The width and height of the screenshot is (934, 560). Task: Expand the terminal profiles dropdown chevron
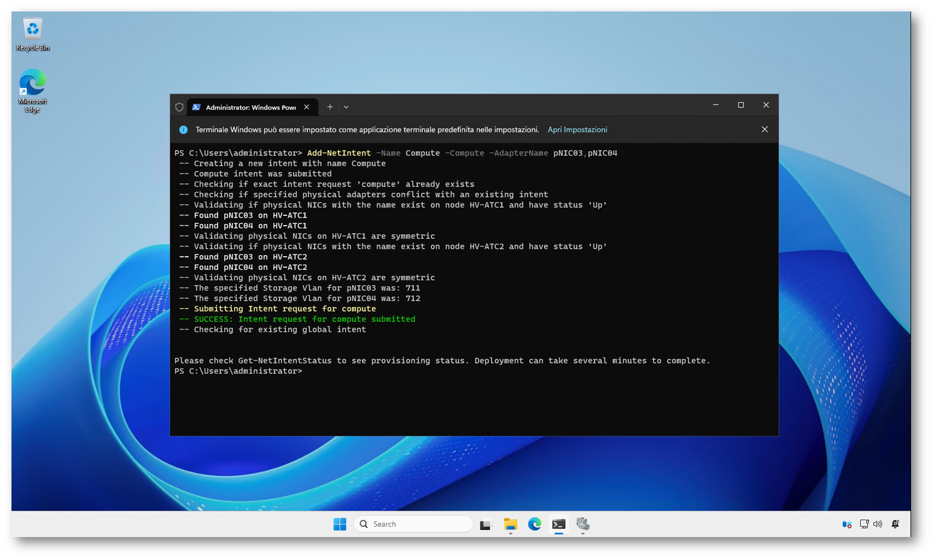coord(346,107)
